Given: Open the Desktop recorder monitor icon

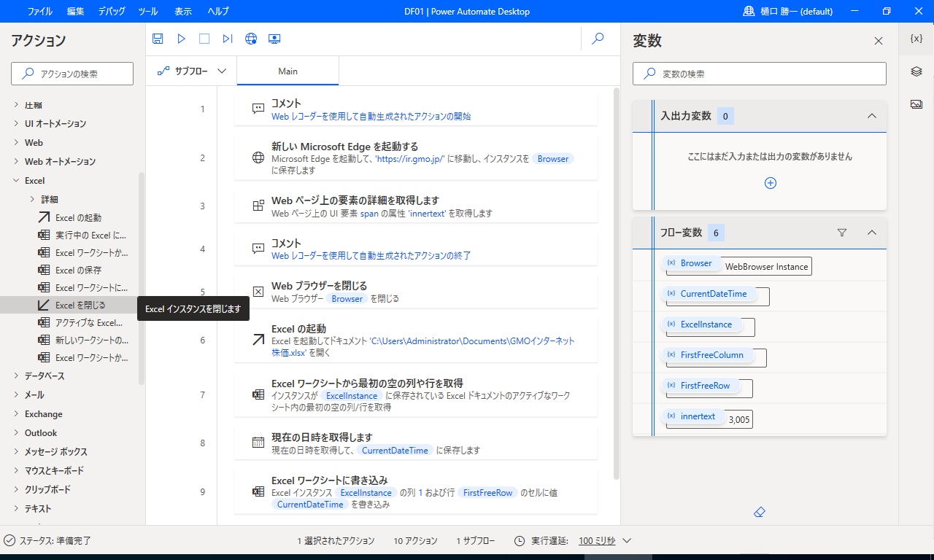Looking at the screenshot, I should pyautogui.click(x=274, y=39).
